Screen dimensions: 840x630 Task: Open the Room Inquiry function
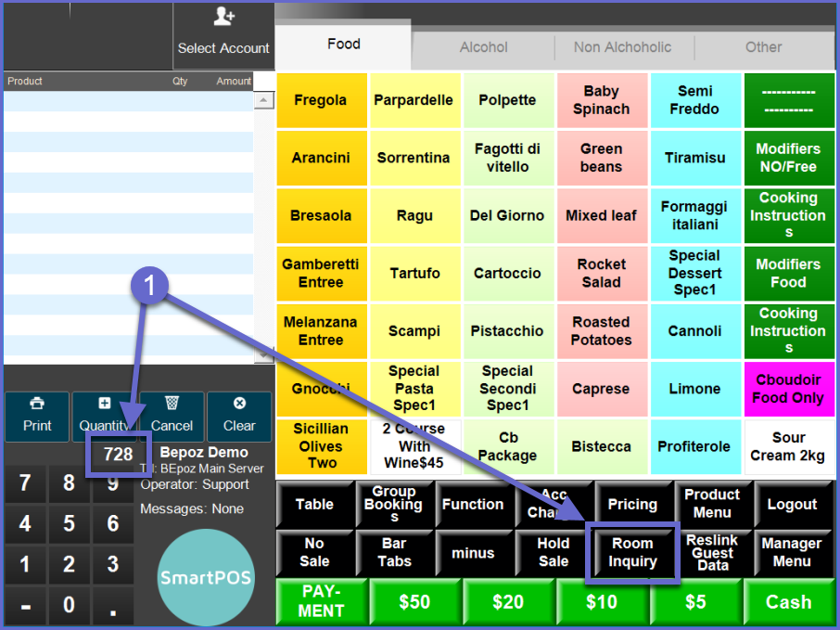pyautogui.click(x=632, y=553)
